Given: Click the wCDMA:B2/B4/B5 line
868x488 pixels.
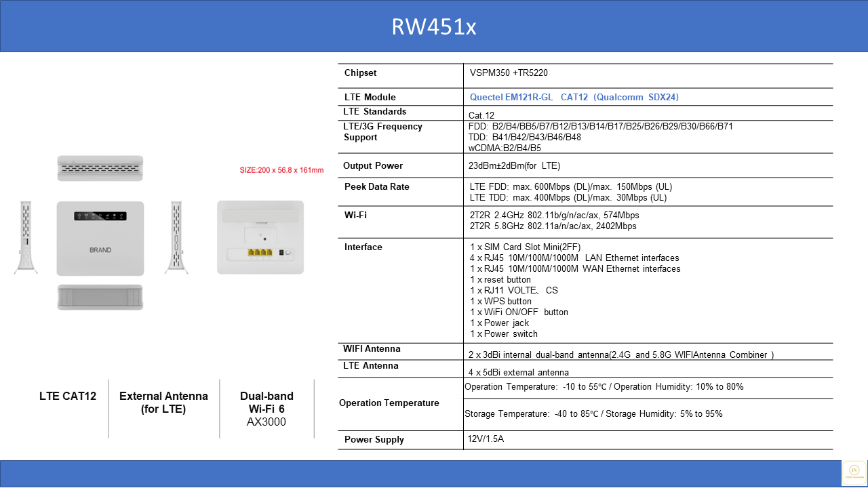Looking at the screenshot, I should tap(505, 148).
